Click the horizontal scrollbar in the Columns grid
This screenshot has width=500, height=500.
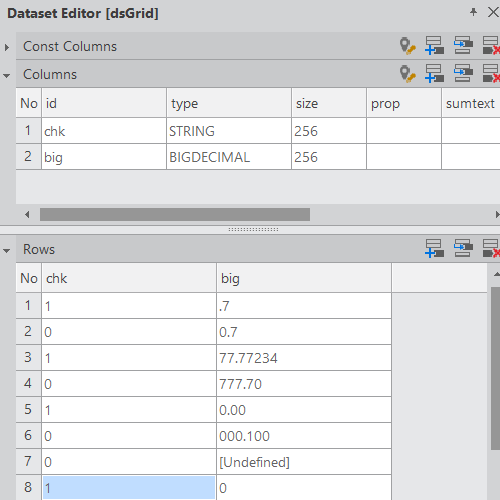pos(175,214)
